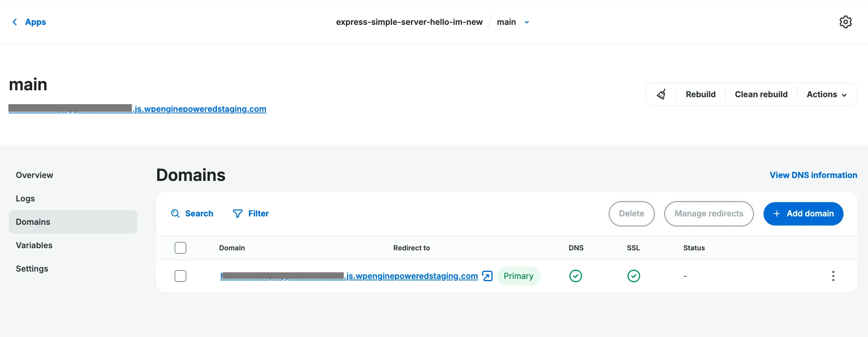Click the search magnifier icon
Image resolution: width=868 pixels, height=337 pixels.
pyautogui.click(x=175, y=213)
